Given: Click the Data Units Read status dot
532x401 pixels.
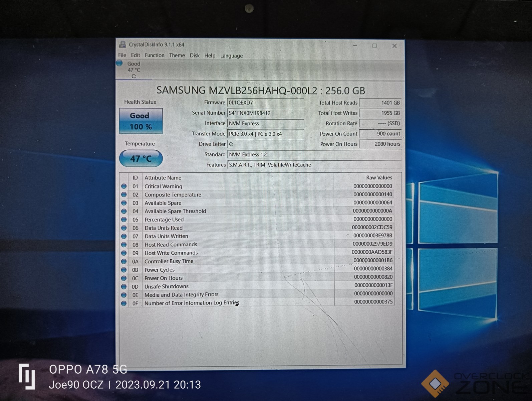Looking at the screenshot, I should [x=124, y=228].
